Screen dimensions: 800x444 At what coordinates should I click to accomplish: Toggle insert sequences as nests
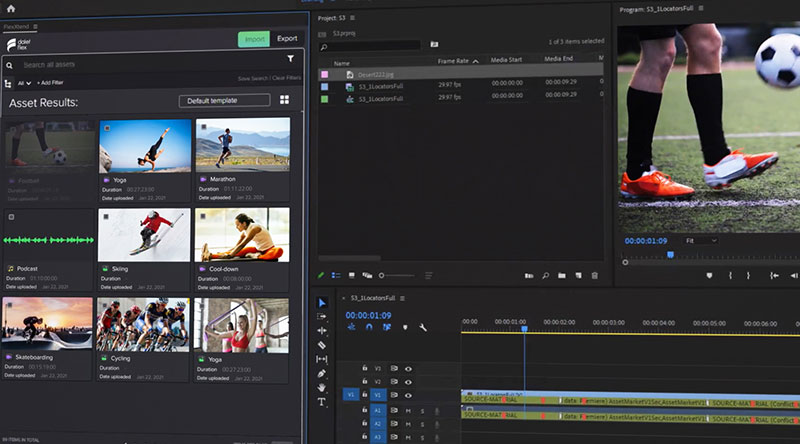(352, 327)
